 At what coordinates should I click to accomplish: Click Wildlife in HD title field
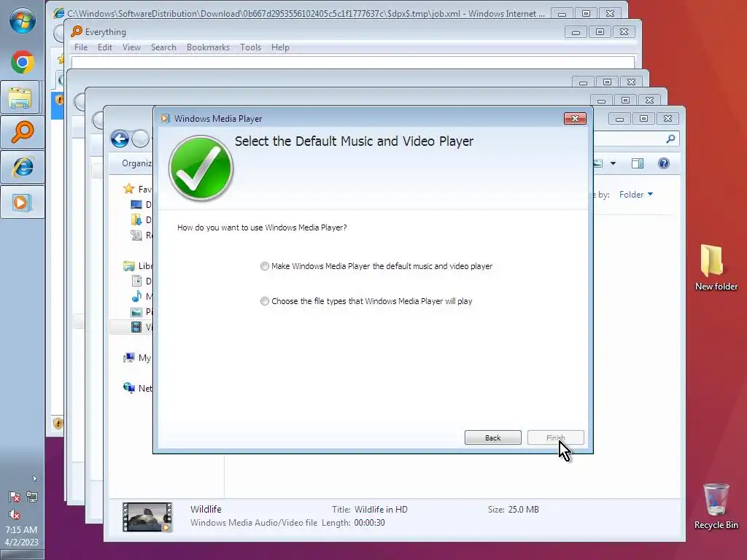(381, 510)
